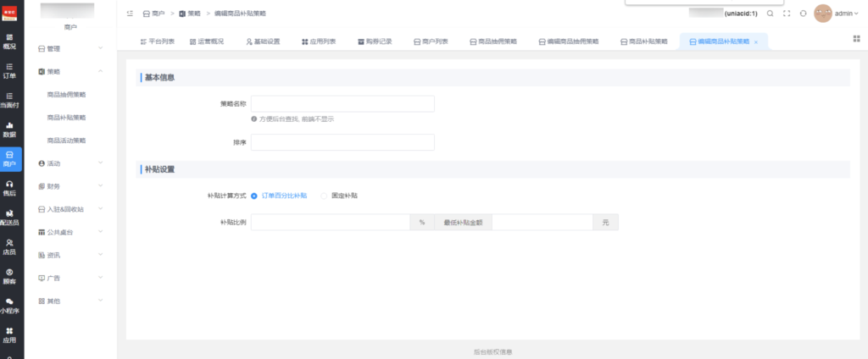The height and width of the screenshot is (359, 868).
Task: Click the logo at top-left corner
Action: [x=9, y=14]
